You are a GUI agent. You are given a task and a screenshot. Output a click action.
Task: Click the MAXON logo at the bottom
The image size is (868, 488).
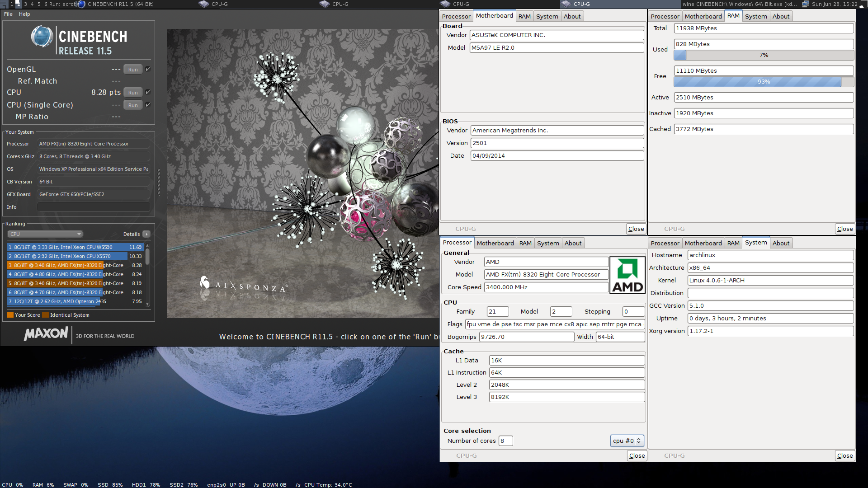pos(46,333)
